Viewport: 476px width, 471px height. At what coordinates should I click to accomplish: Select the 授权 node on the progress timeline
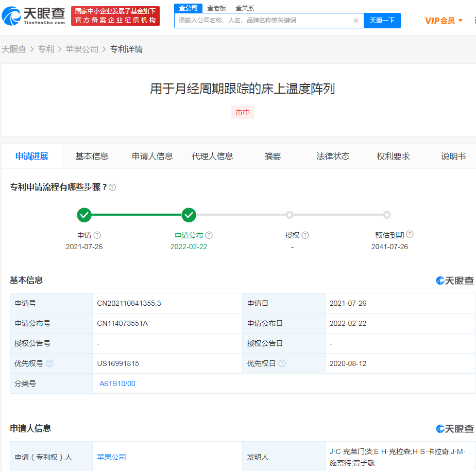290,215
